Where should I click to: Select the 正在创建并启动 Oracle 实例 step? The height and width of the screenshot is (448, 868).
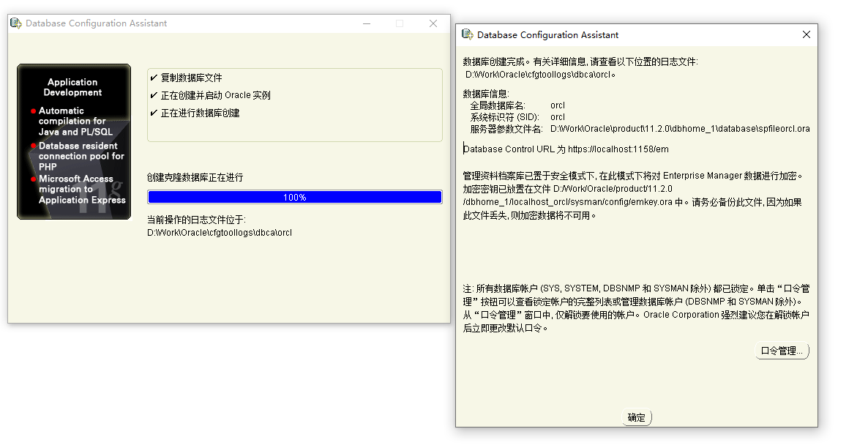click(x=210, y=95)
